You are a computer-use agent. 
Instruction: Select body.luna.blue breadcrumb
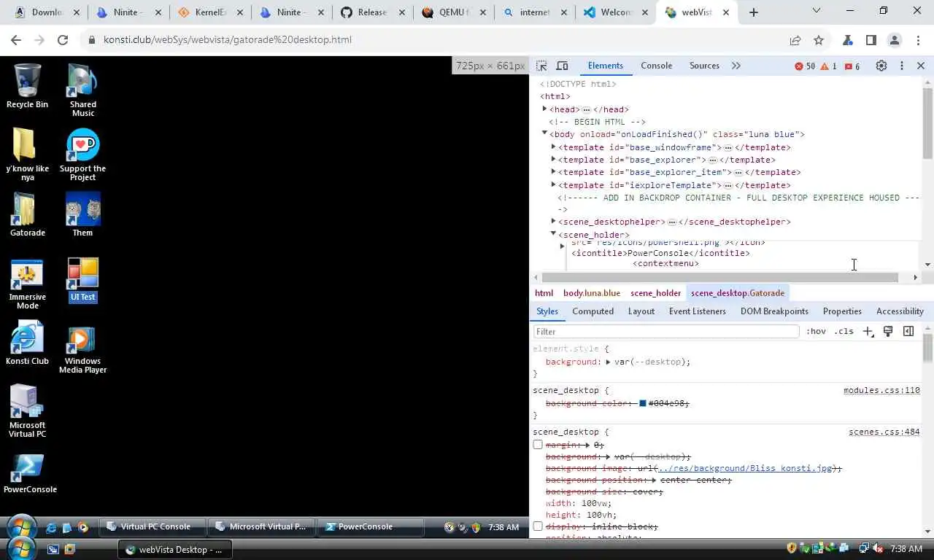click(x=592, y=293)
